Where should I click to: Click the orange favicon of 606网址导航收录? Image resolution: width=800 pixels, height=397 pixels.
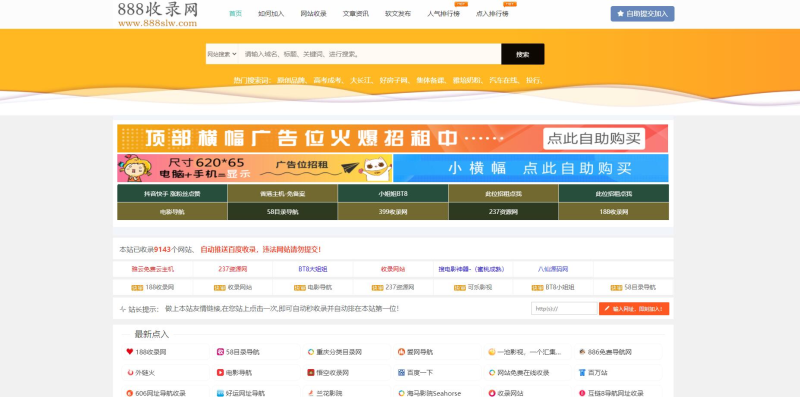pyautogui.click(x=130, y=393)
